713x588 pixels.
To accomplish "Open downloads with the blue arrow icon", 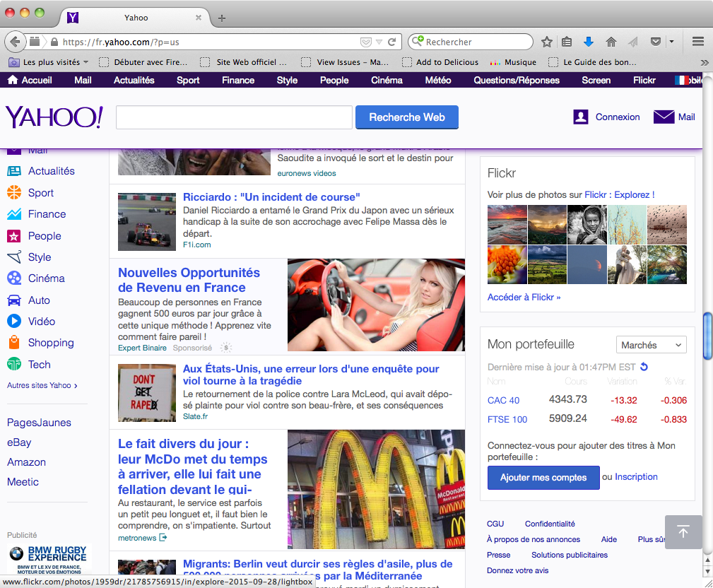I will pos(589,42).
